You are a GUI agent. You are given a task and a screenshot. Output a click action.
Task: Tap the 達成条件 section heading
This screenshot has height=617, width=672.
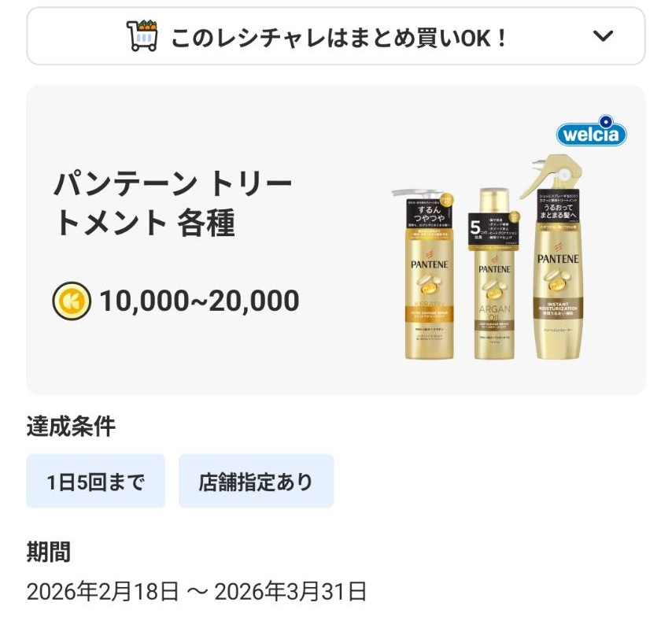tap(71, 427)
